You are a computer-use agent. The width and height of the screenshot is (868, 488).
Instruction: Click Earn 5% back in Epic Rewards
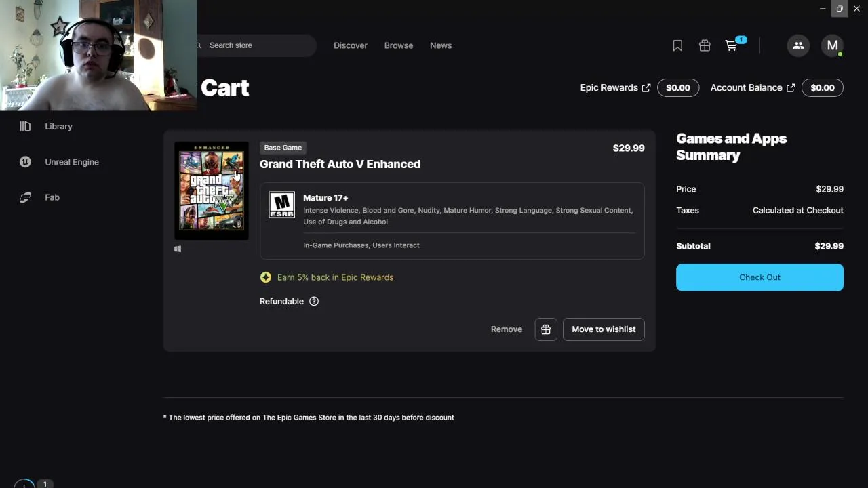(x=335, y=277)
